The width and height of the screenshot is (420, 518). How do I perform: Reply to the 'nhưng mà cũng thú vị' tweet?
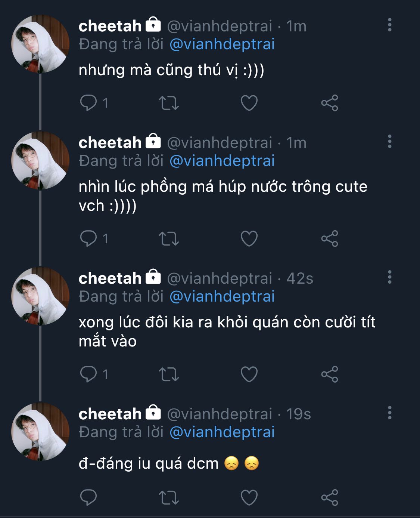point(88,103)
